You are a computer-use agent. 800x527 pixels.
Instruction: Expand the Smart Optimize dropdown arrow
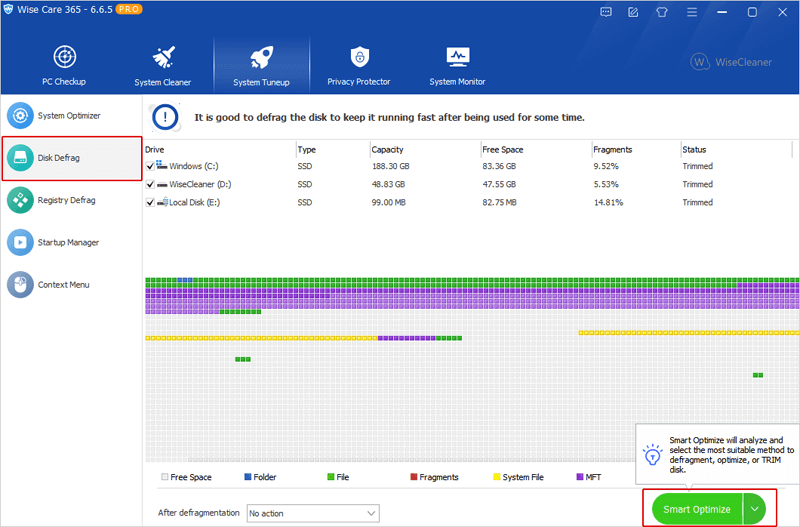(x=755, y=509)
